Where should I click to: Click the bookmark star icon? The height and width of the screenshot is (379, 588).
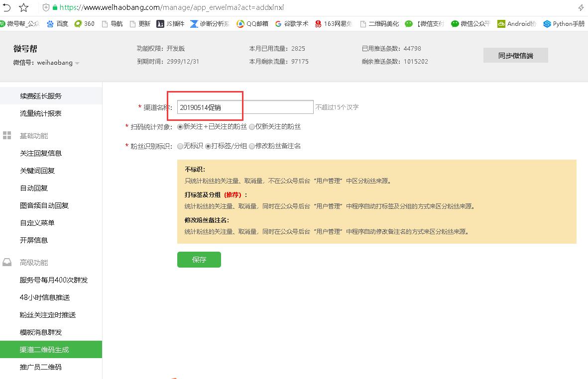coord(23,7)
